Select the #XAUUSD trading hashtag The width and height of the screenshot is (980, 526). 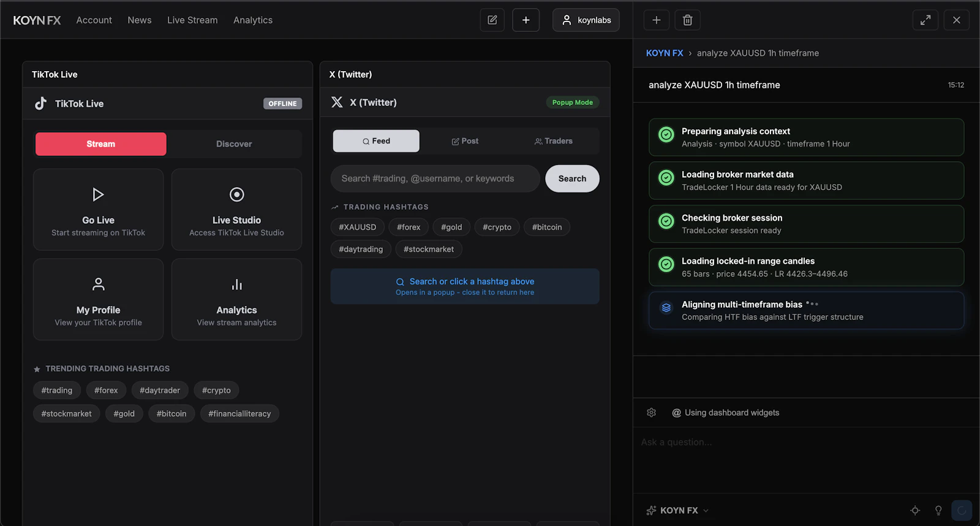358,227
